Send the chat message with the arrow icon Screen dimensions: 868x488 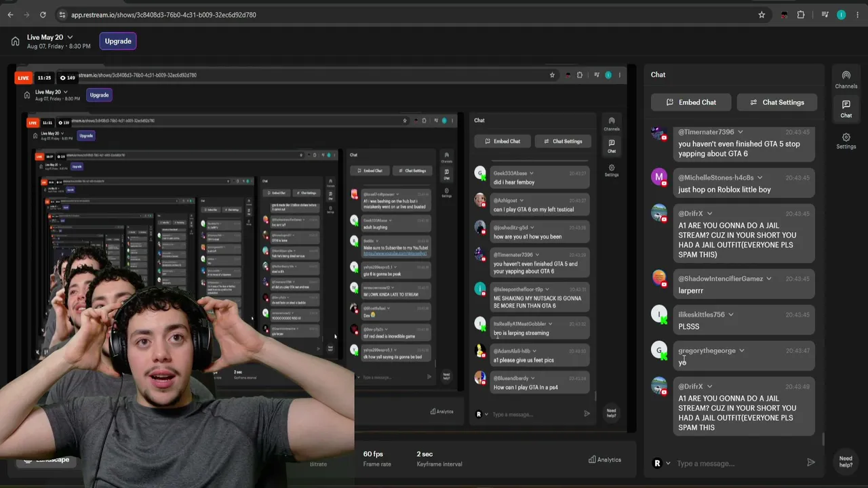(x=811, y=463)
